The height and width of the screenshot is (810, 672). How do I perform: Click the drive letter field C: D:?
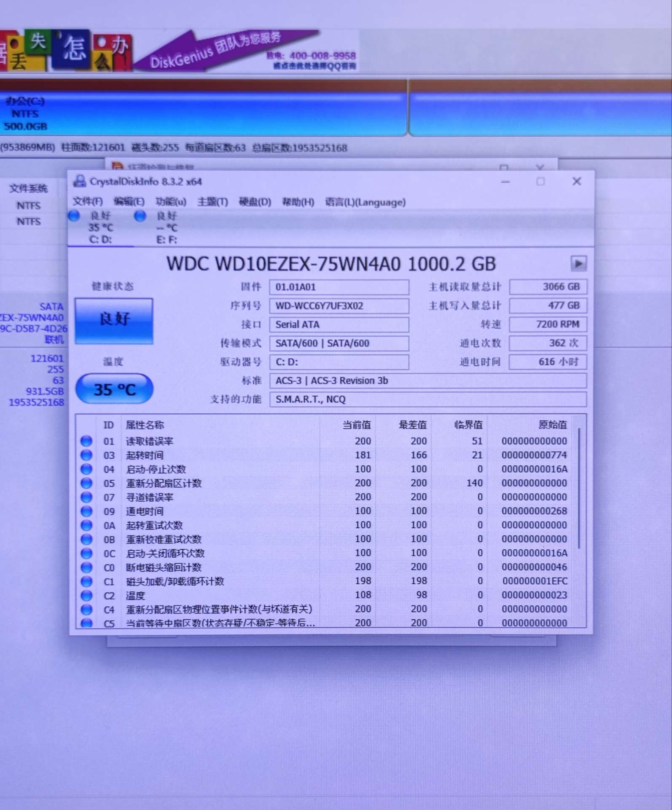pyautogui.click(x=339, y=362)
